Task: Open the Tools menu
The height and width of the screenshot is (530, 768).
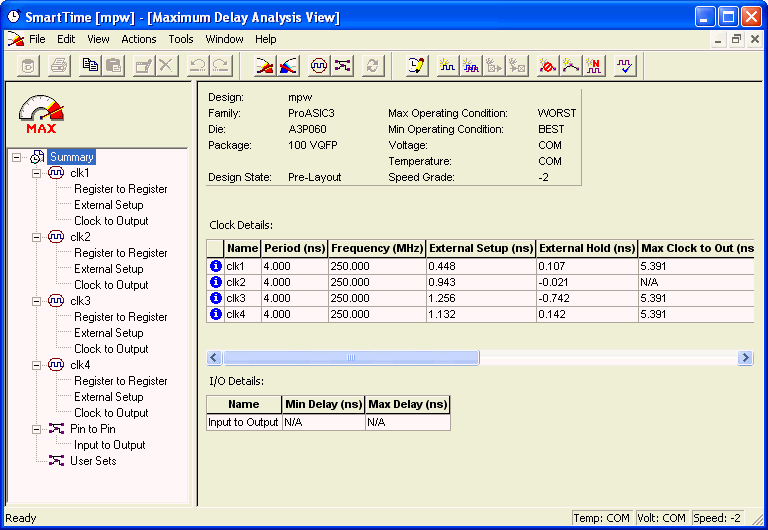Action: click(181, 39)
